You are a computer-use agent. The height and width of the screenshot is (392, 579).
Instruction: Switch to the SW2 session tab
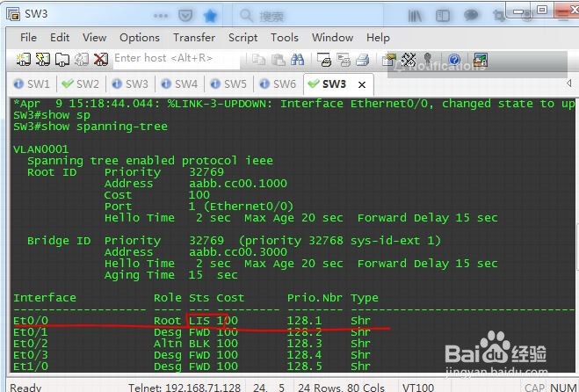click(81, 83)
